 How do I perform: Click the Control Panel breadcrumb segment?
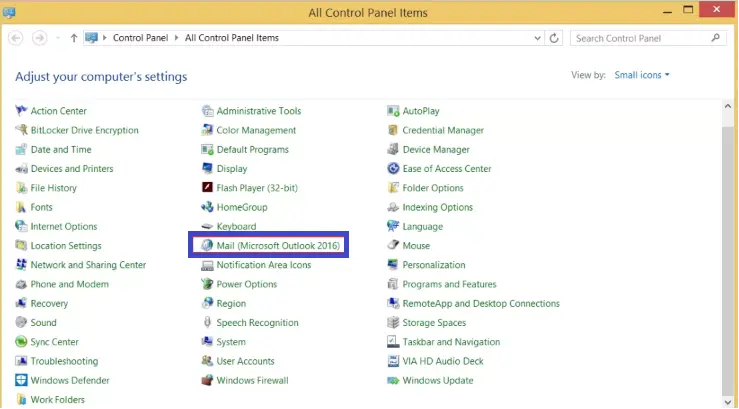tap(140, 38)
